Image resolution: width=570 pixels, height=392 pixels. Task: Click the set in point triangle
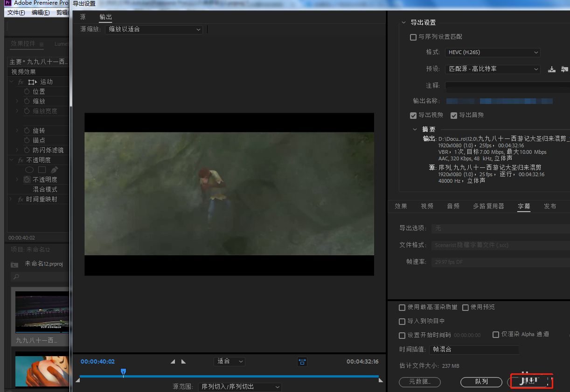173,361
